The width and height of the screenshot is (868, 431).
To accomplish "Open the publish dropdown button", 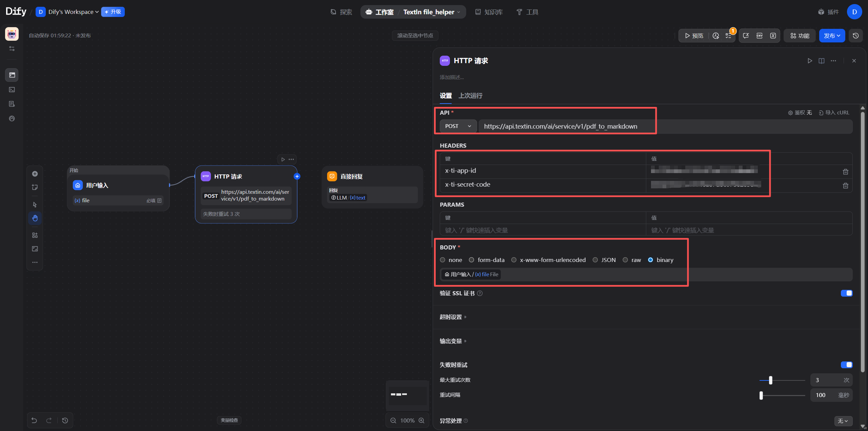I will [832, 36].
